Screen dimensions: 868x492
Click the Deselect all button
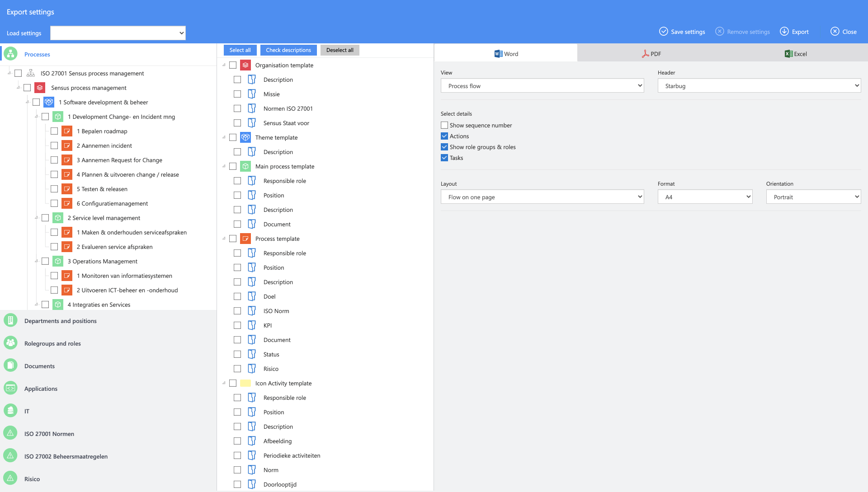340,50
